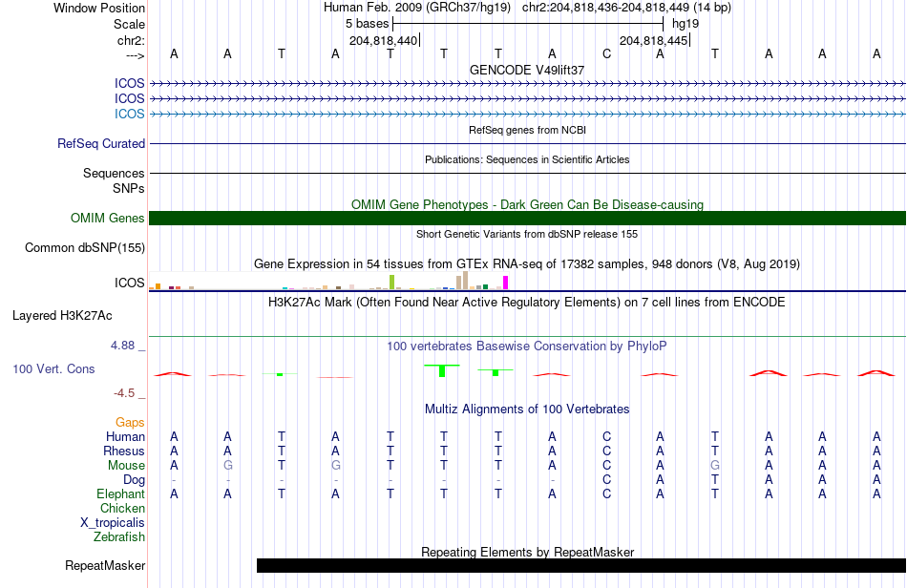Viewport: 907px width, 588px height.
Task: Click Repeating Elements by RepeatMasker title
Action: (527, 552)
